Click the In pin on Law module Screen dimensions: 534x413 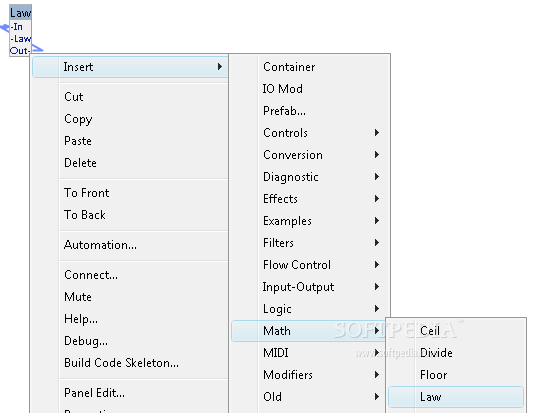(16, 27)
